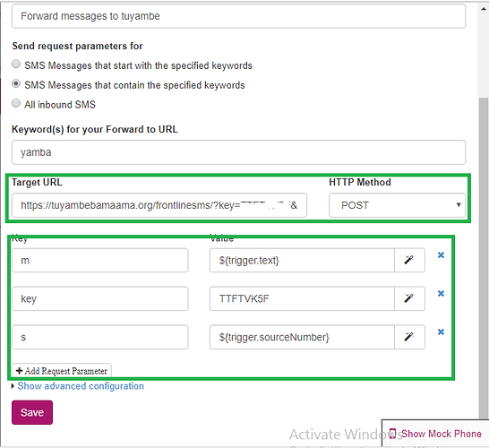Open magic wand for TTFTVK5F value
The image size is (489, 448).
pos(409,298)
